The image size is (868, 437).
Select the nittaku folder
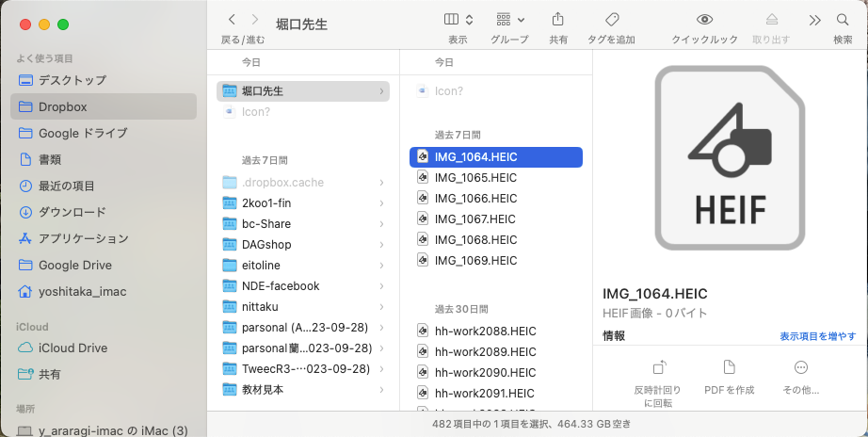click(303, 307)
